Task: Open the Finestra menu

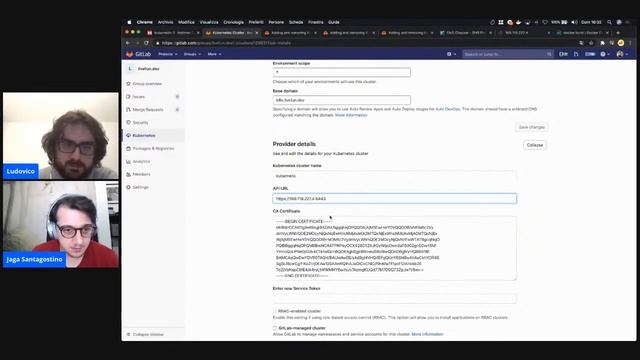Action: 316,22
